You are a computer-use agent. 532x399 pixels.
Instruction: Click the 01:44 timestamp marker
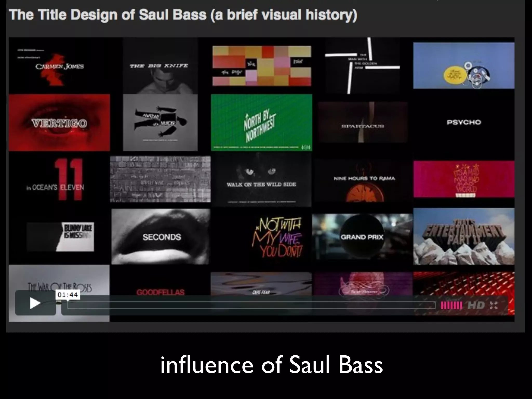point(68,295)
